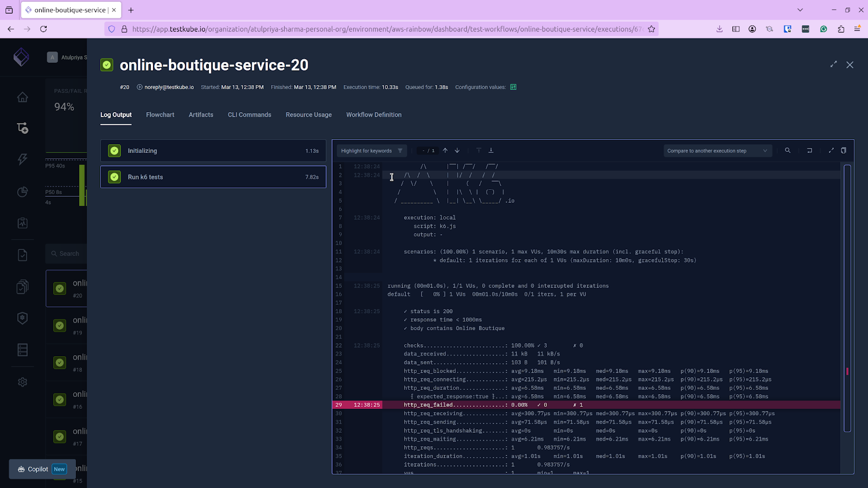868x488 pixels.
Task: List all tabs dropdown arrow
Action: point(800,10)
